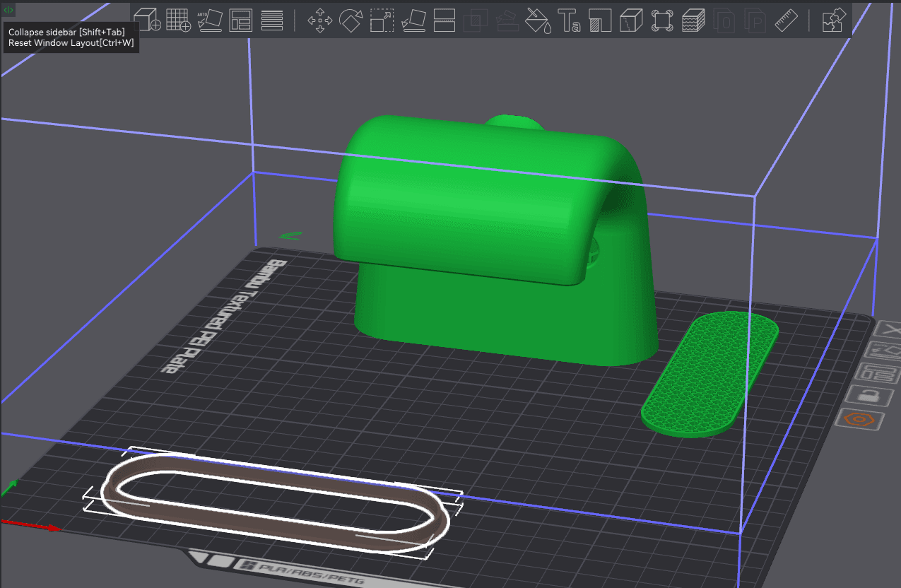Open the Assembly view puzzle icon
Viewport: 901px width, 588px height.
pyautogui.click(x=835, y=20)
